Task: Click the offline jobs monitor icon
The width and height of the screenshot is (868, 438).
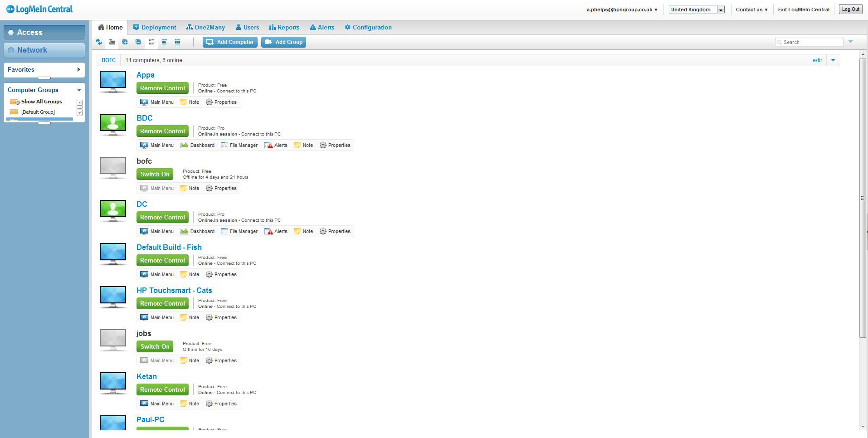Action: [113, 341]
